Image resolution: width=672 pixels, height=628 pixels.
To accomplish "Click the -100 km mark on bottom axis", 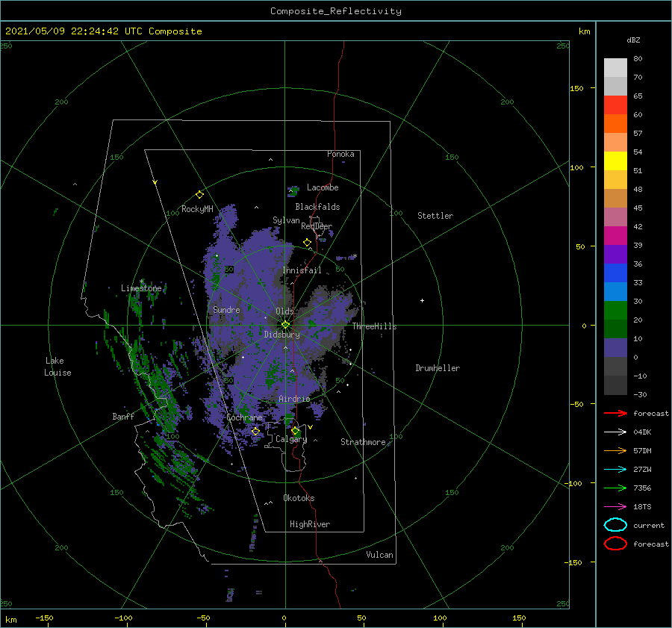I will coord(123,618).
